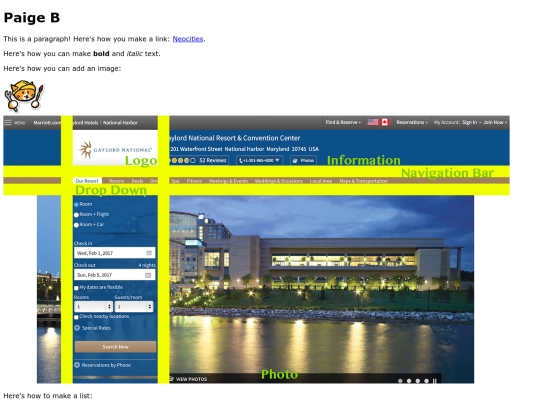Click the Gaylord National logo
Screen dimensions: 540x405
[x=115, y=149]
